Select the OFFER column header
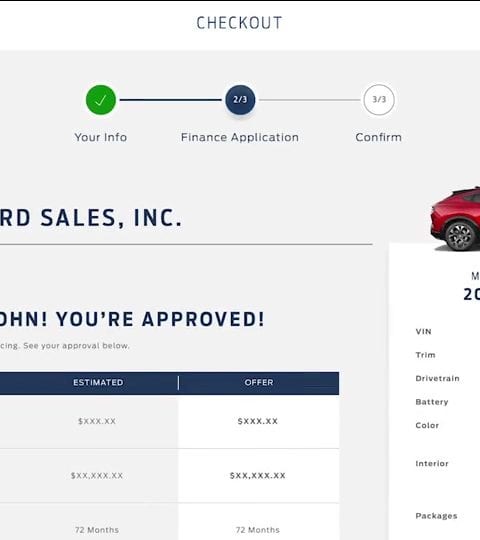This screenshot has height=540, width=480. click(x=259, y=383)
